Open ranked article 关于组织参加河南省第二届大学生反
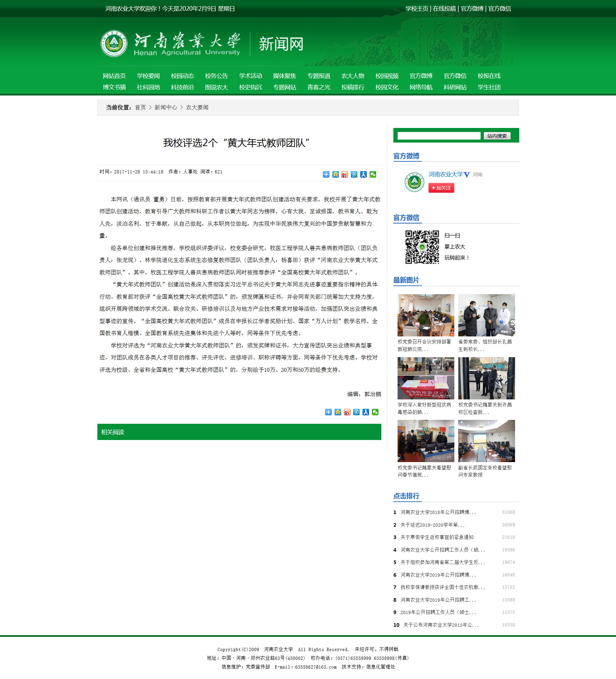Viewport: 616px width, 679px height. click(442, 562)
